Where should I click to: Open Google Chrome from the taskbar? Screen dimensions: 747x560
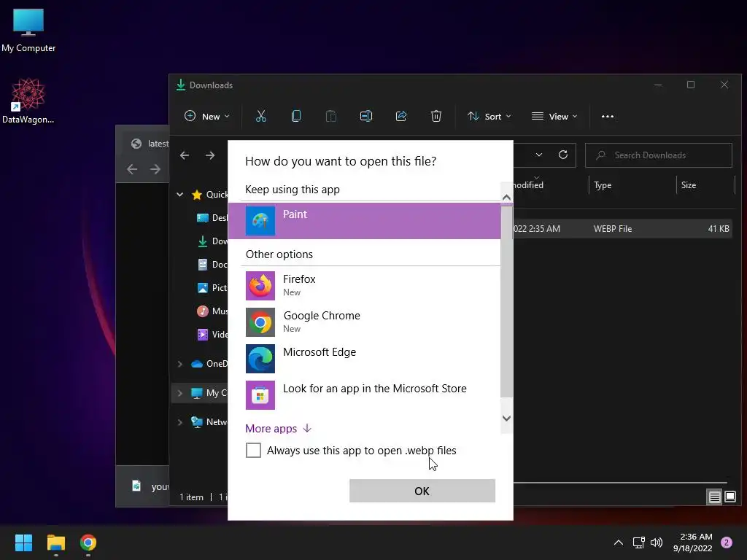click(88, 542)
